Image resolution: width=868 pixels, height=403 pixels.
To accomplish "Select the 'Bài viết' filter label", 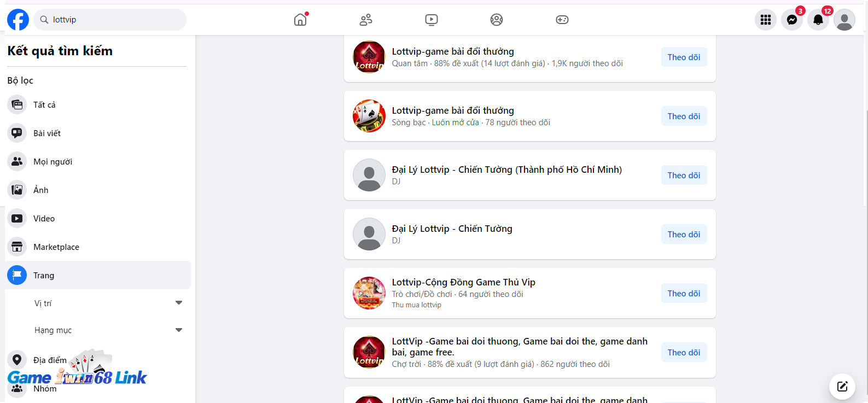I will (x=47, y=133).
